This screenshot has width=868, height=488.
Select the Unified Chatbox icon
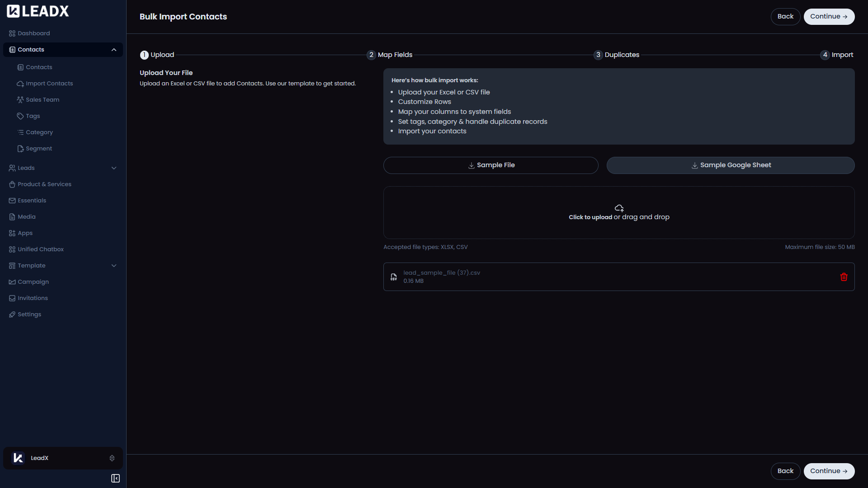[x=11, y=249]
